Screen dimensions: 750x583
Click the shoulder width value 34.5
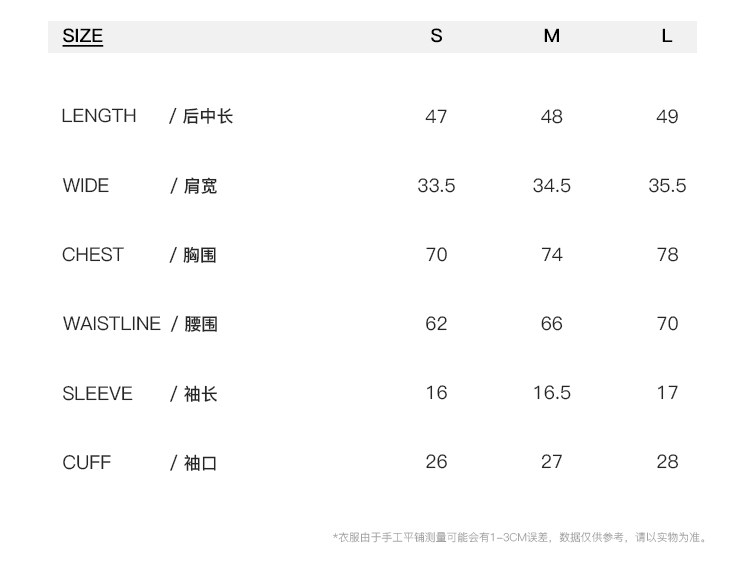pos(551,186)
